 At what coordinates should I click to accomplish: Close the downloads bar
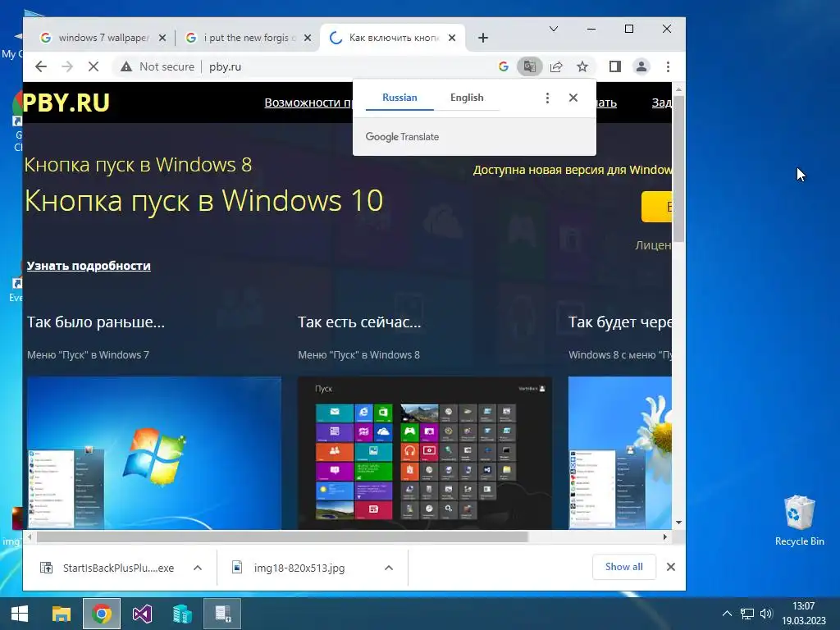pos(671,567)
